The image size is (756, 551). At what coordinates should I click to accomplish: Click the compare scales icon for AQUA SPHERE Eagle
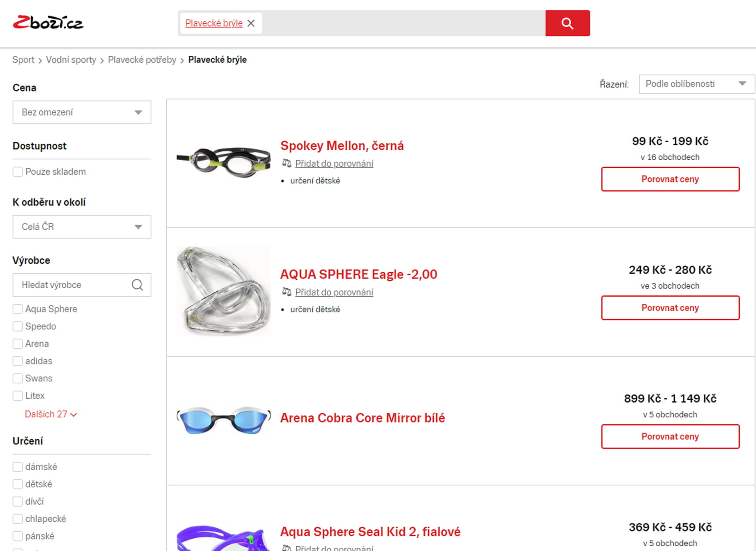point(286,292)
